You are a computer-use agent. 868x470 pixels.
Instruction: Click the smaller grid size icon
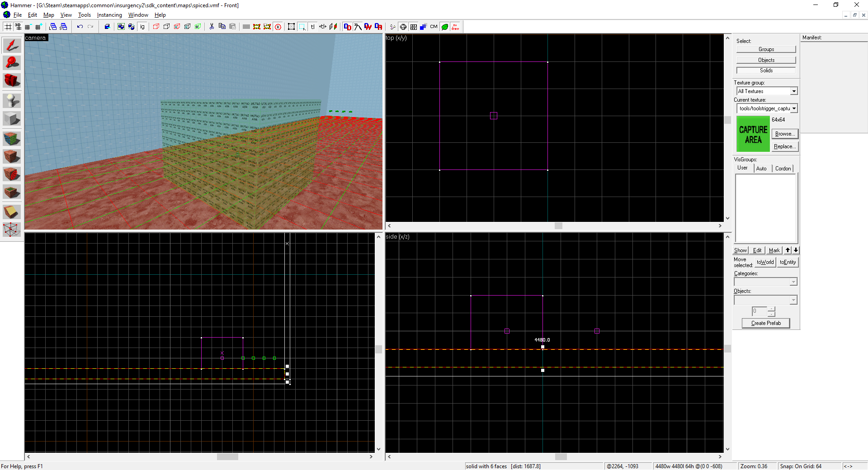tap(28, 27)
